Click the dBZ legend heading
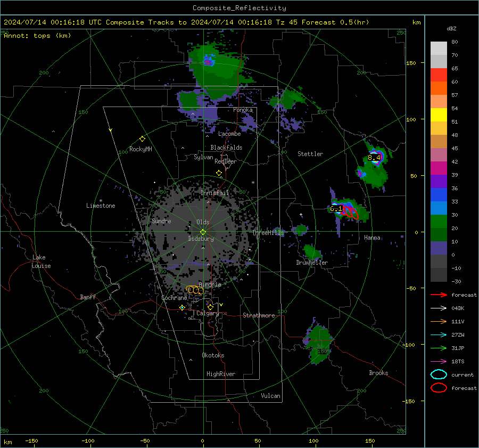The height and width of the screenshot is (448, 479). click(x=451, y=28)
